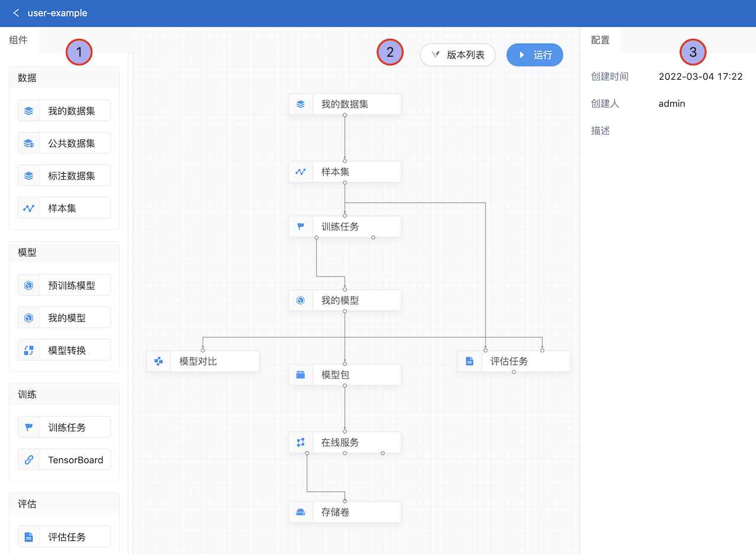Viewport: 756px width, 554px height.
Task: Click 训练任务 node flag icon on canvas
Action: tap(301, 226)
